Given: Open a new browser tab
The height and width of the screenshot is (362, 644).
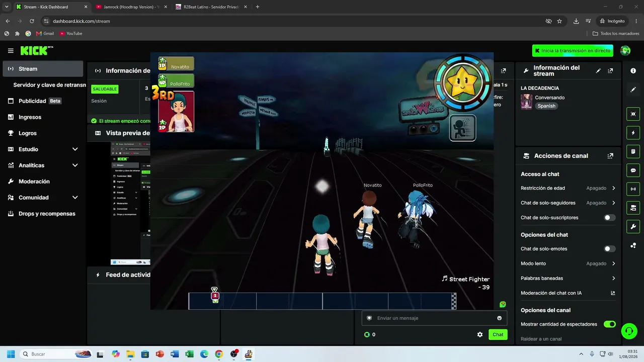Looking at the screenshot, I should tap(258, 7).
